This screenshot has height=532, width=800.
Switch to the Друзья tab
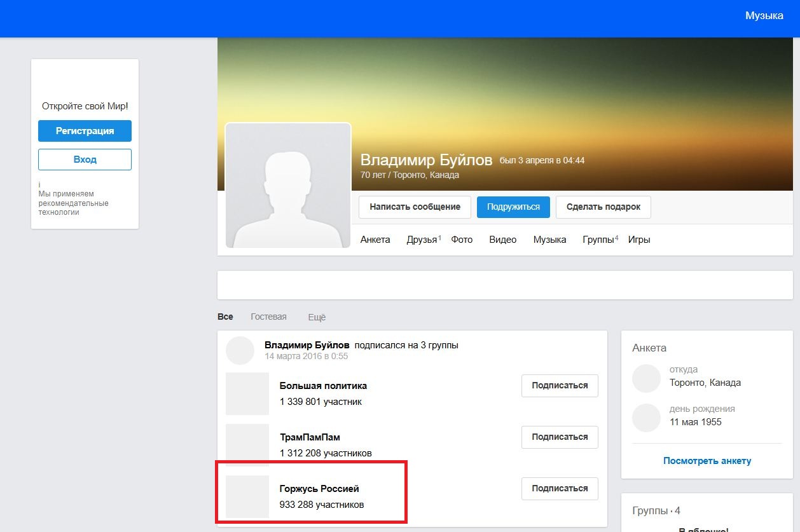click(422, 240)
